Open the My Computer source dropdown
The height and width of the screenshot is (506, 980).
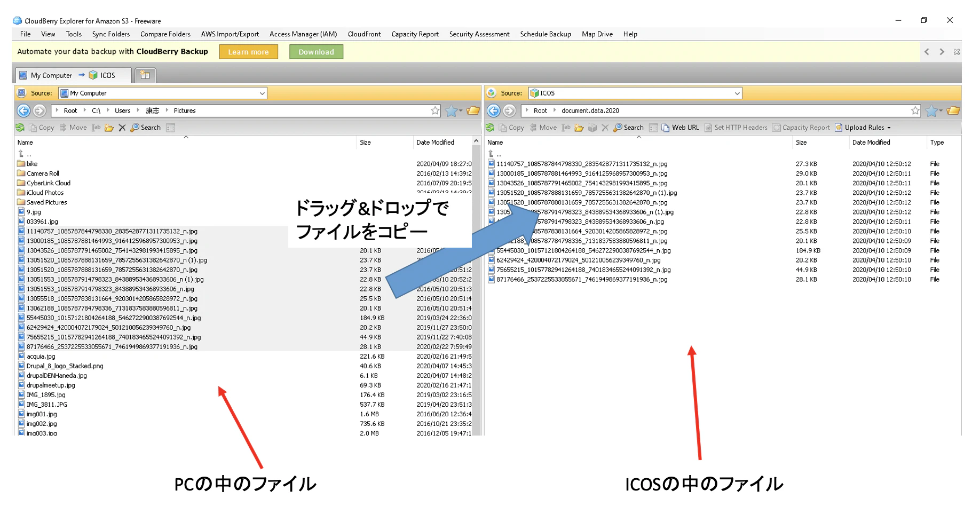(262, 93)
